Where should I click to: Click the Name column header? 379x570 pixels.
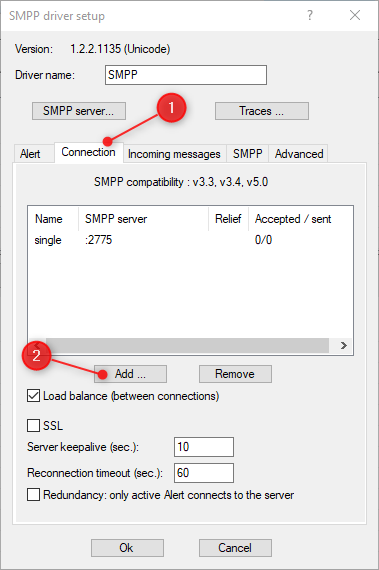tap(53, 219)
